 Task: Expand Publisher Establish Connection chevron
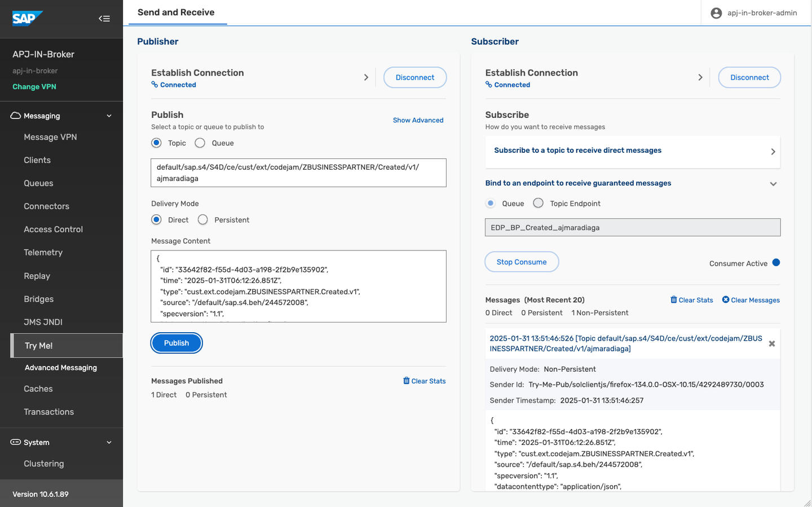tap(366, 77)
